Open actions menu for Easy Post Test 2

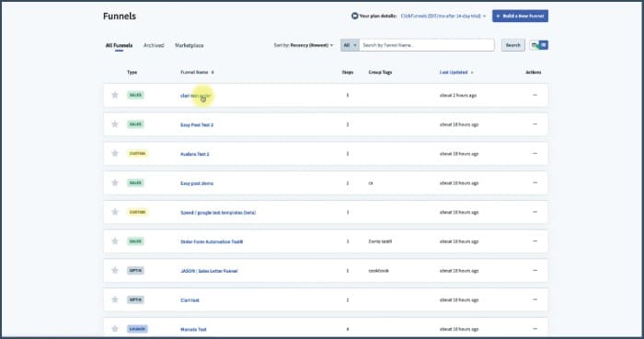pos(535,123)
